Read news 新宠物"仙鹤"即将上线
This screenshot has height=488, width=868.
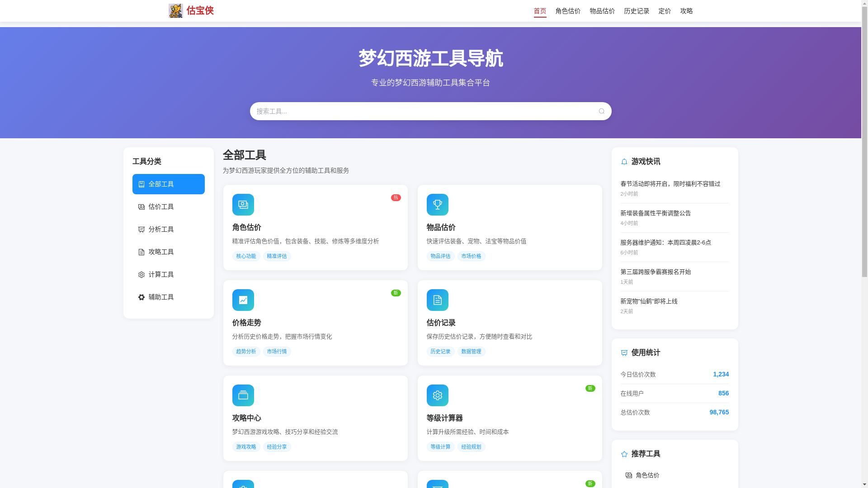pos(649,301)
